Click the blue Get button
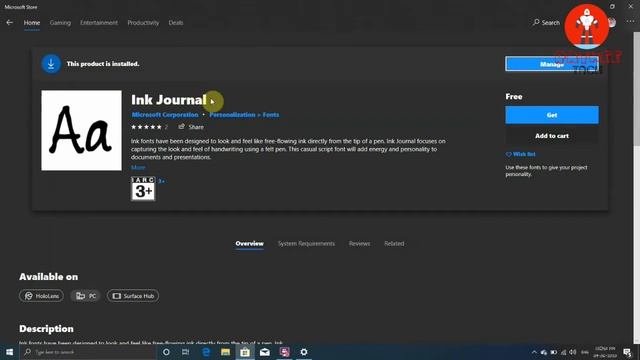This screenshot has height=360, width=640. pos(552,115)
